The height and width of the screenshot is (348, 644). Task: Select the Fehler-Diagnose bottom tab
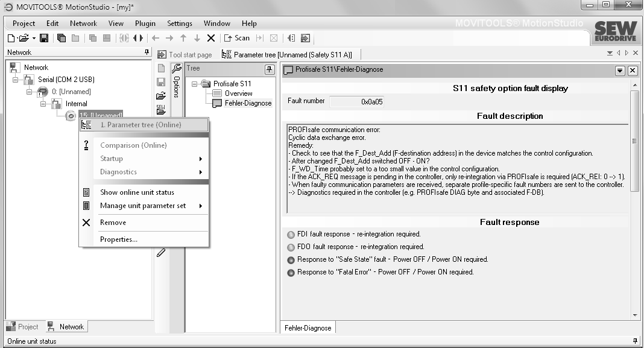[308, 328]
